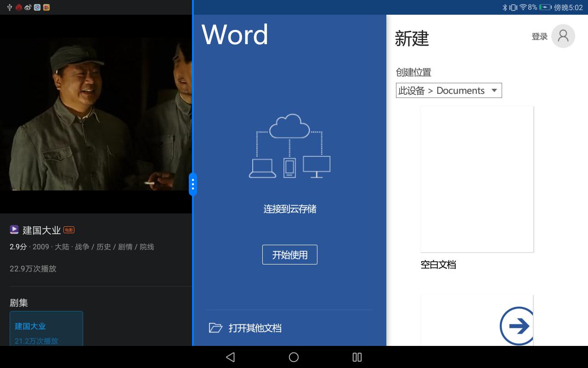Tap the Wi-Fi signal status icon

tap(523, 7)
